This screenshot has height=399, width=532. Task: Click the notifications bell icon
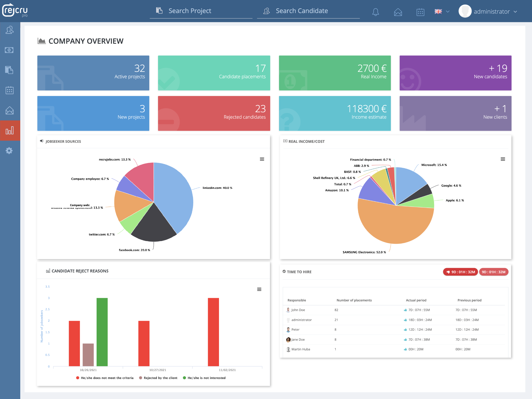[x=375, y=12]
